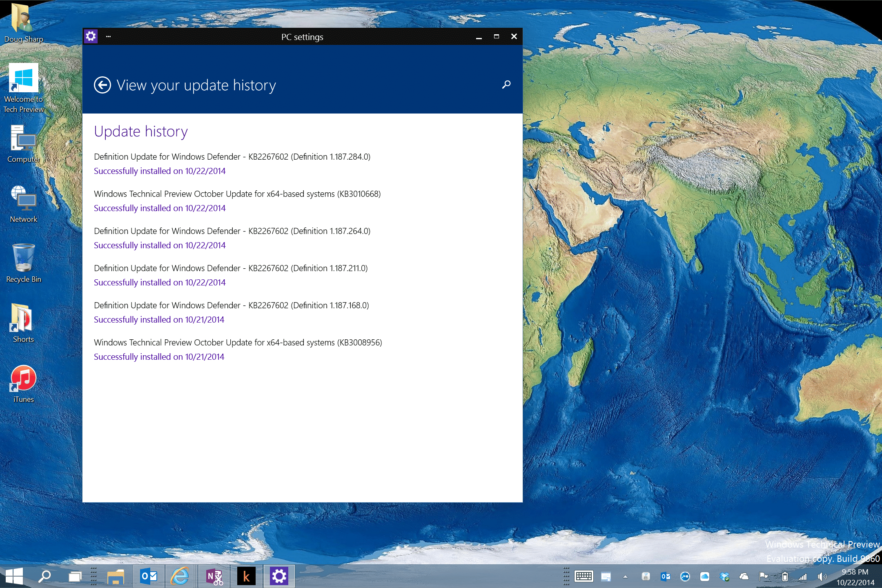Screen dimensions: 882x588
Task: Select the 'View your update history' title
Action: tap(196, 85)
